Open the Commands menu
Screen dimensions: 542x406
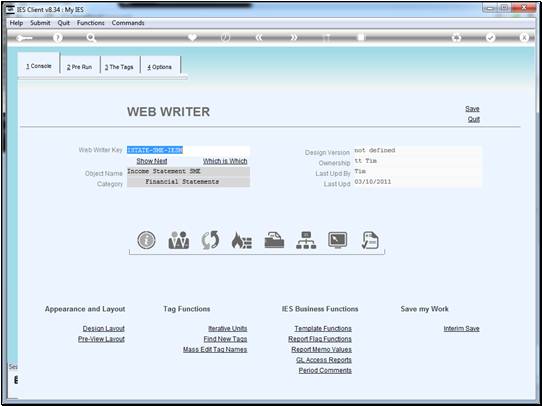(128, 23)
